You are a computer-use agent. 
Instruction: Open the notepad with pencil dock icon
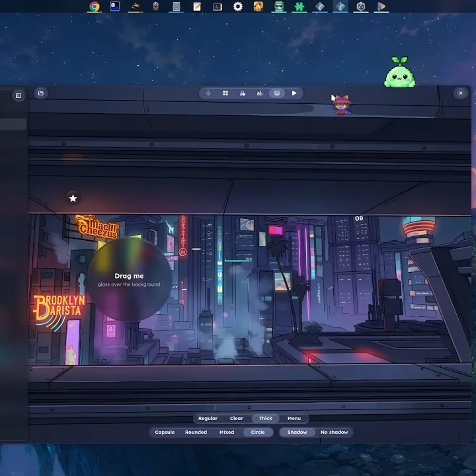197,6
